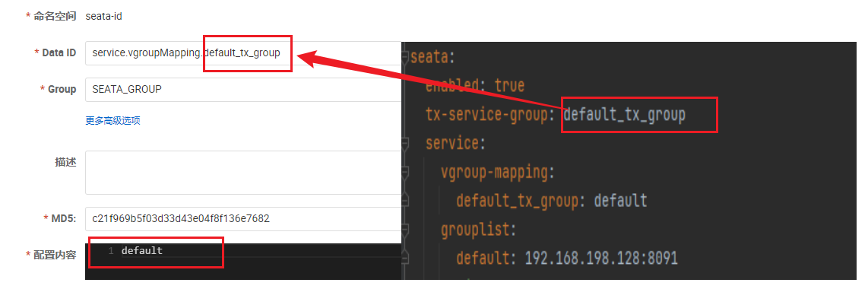This screenshot has width=868, height=289.
Task: Click the 描述 description text area
Action: tap(242, 172)
